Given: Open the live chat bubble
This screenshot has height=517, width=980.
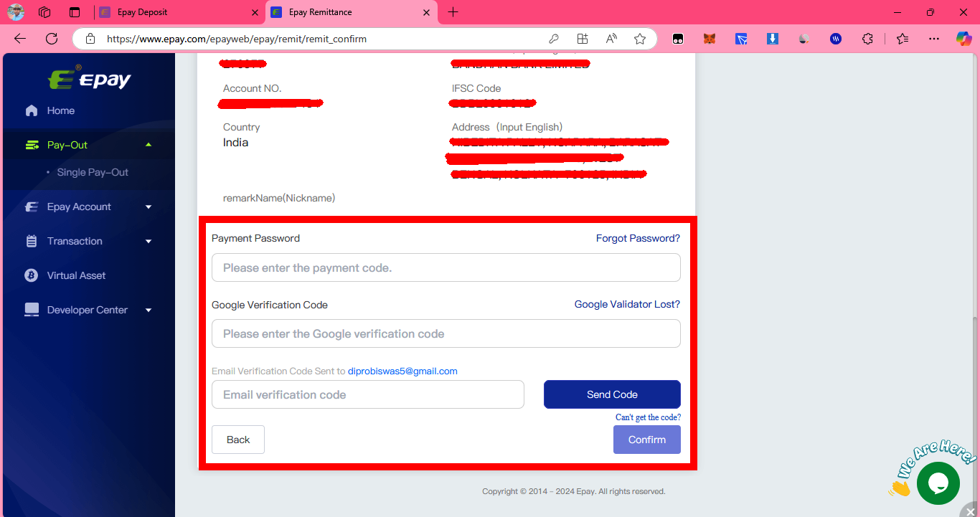Looking at the screenshot, I should pyautogui.click(x=938, y=483).
